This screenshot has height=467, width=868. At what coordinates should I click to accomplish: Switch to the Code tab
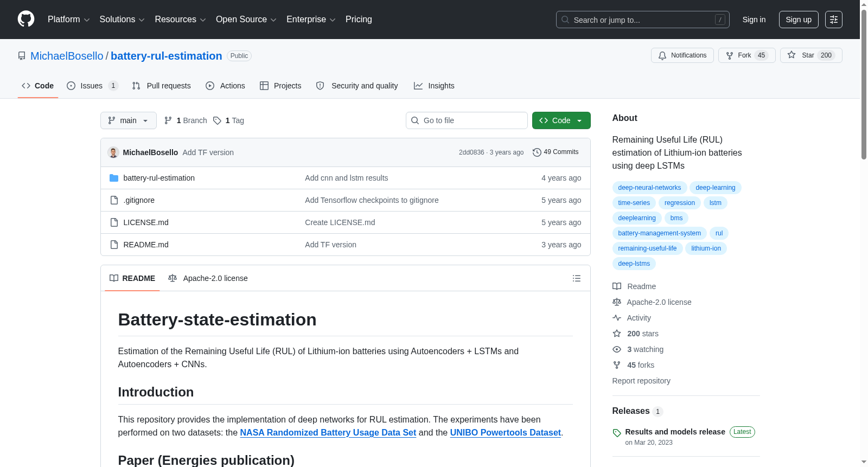38,86
